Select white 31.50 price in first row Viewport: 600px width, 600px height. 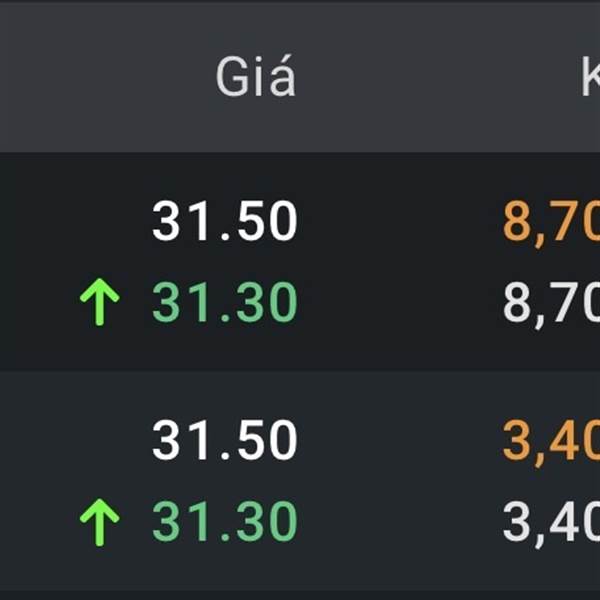[225, 222]
